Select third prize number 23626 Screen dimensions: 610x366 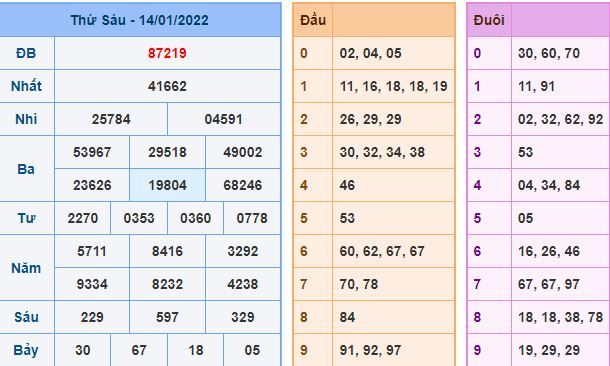coord(92,186)
